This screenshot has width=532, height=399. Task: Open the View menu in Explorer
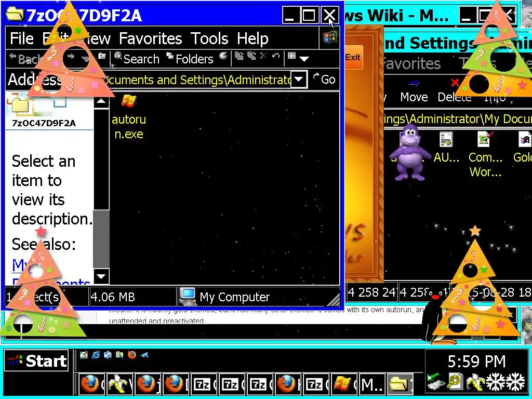pos(97,38)
